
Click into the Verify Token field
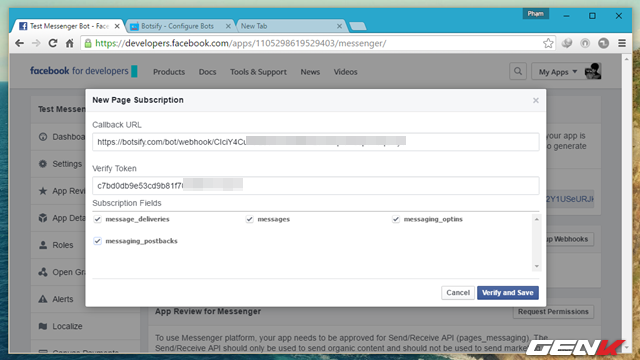[x=316, y=185]
